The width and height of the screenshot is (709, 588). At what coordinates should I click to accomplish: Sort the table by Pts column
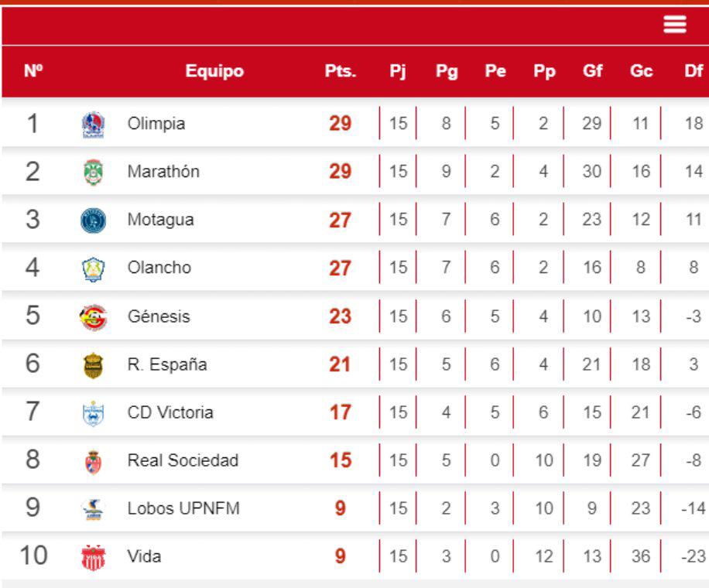pos(341,71)
